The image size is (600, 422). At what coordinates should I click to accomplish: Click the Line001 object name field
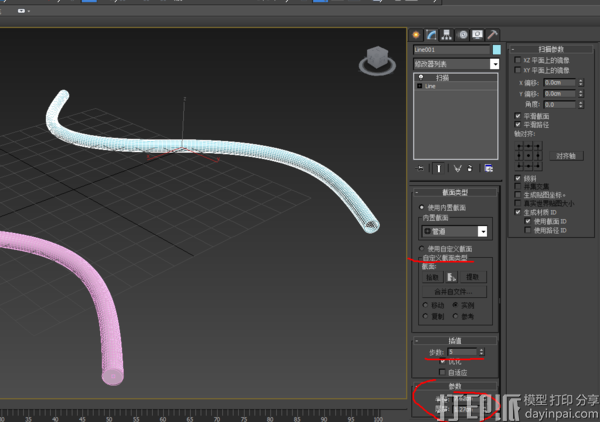[x=452, y=50]
